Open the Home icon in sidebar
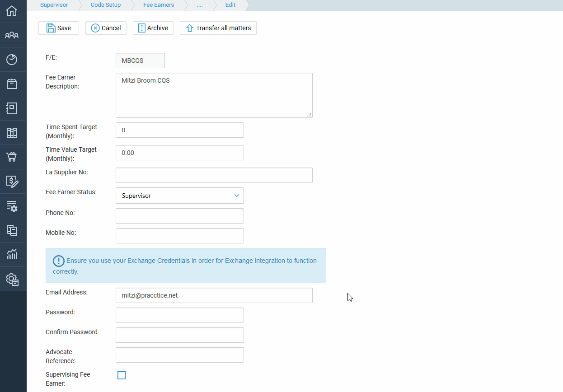Viewport: 563px width, 392px height. 12,11
